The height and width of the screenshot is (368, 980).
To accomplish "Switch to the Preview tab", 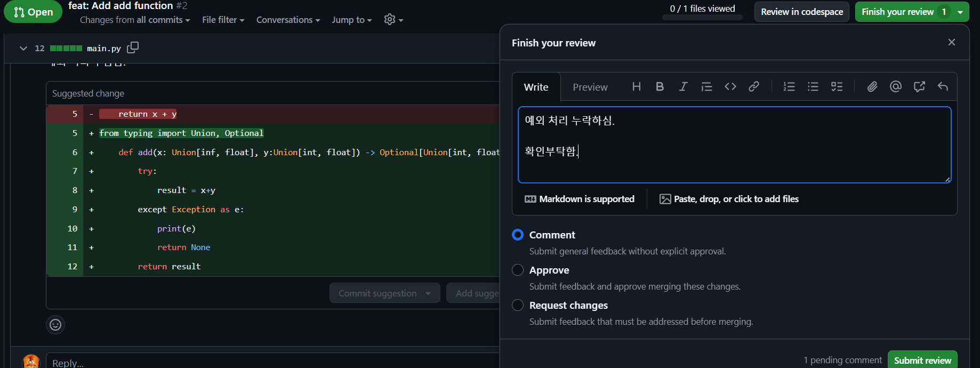I will point(590,87).
